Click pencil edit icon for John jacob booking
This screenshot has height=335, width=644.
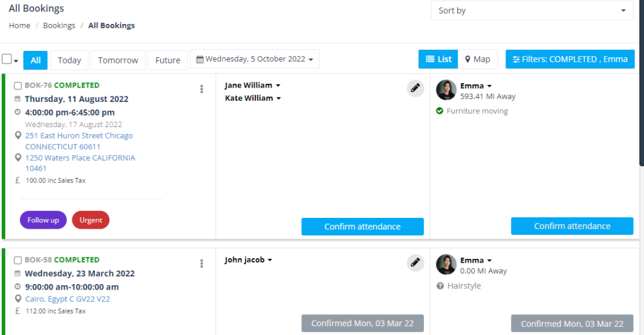click(x=415, y=263)
